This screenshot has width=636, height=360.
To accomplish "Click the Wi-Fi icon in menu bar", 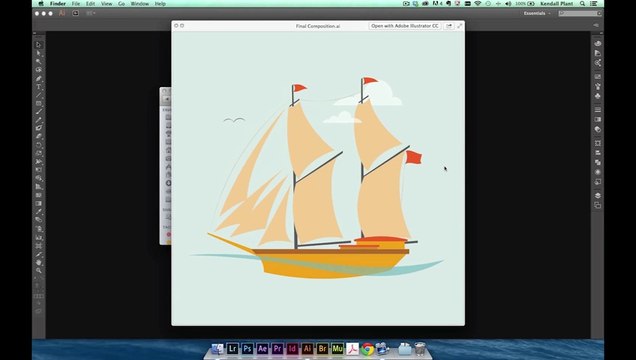I will (478, 4).
